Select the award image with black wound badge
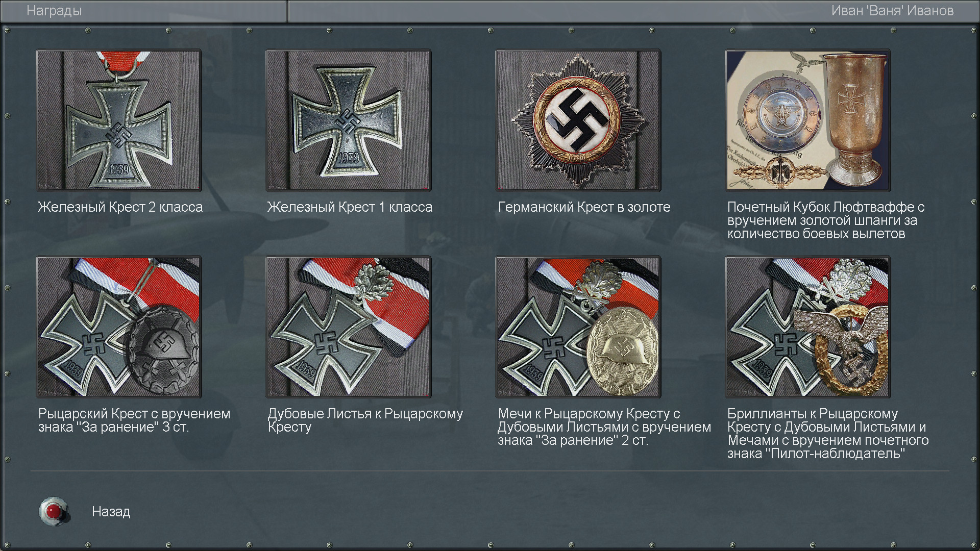This screenshot has height=551, width=980. pos(119,327)
